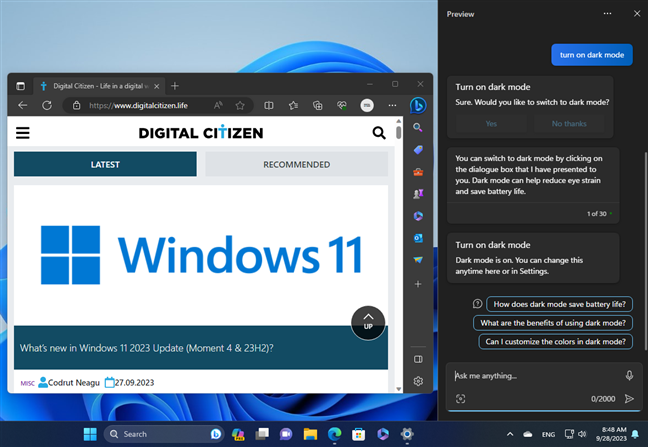Open the Favorites list icon in Edge

point(293,105)
